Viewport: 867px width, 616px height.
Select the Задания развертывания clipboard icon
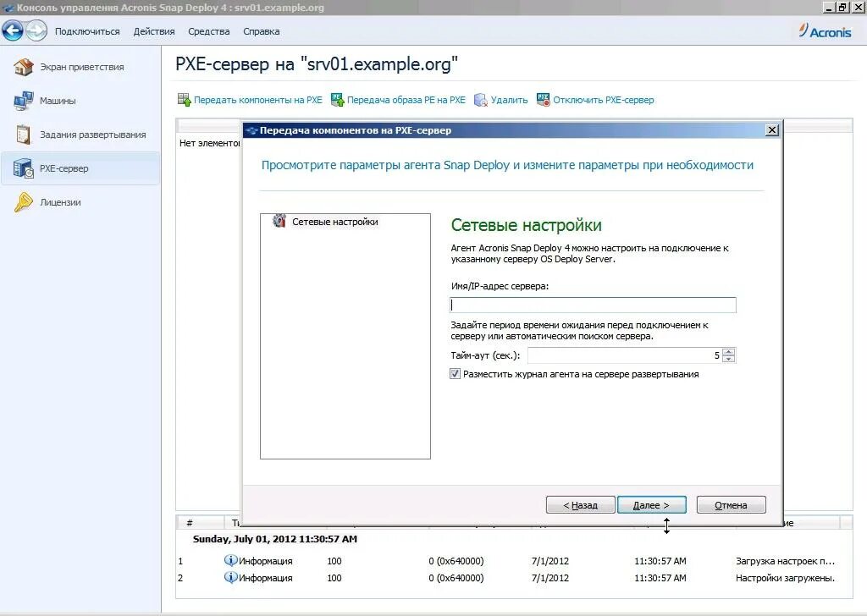tap(23, 135)
